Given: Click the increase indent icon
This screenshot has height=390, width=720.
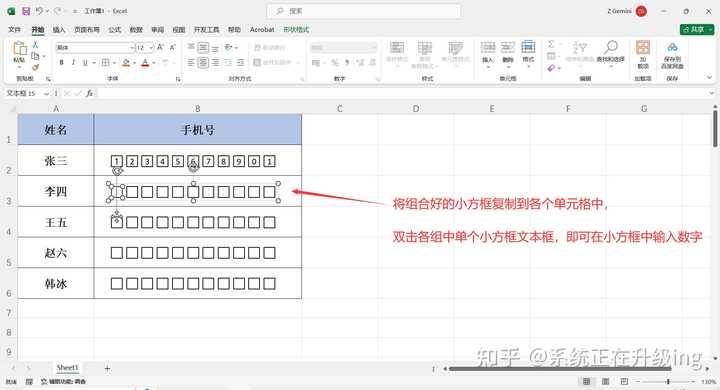Looking at the screenshot, I should coord(240,62).
